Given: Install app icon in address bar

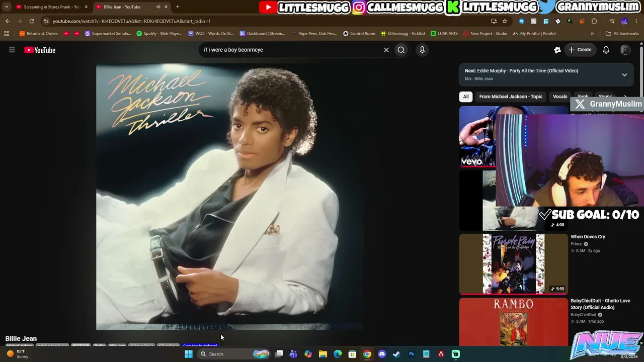Looking at the screenshot, I should tap(494, 21).
